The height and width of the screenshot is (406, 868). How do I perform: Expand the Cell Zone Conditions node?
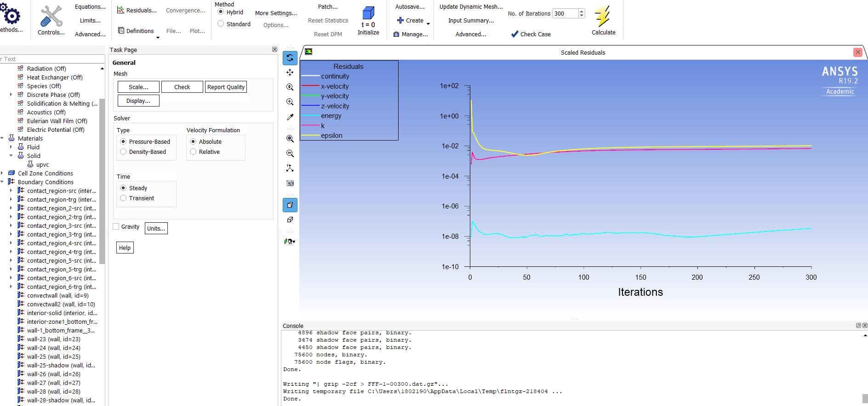pos(2,173)
